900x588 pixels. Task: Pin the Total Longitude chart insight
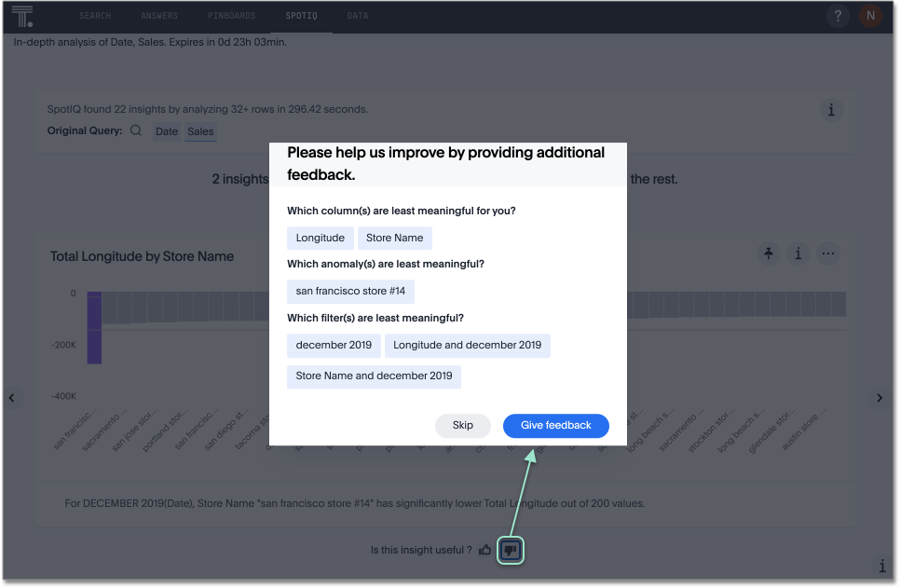768,253
